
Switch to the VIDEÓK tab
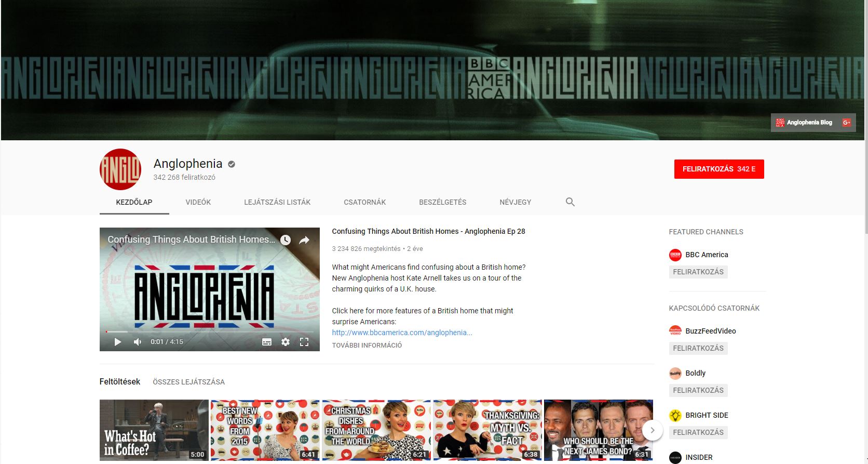point(198,202)
